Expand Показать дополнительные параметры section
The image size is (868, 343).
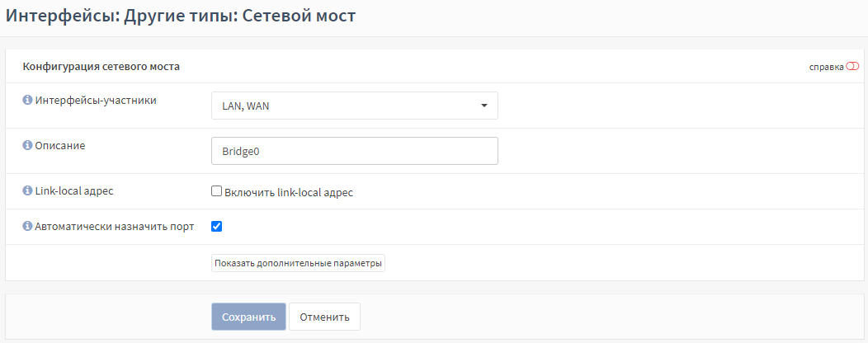click(299, 263)
